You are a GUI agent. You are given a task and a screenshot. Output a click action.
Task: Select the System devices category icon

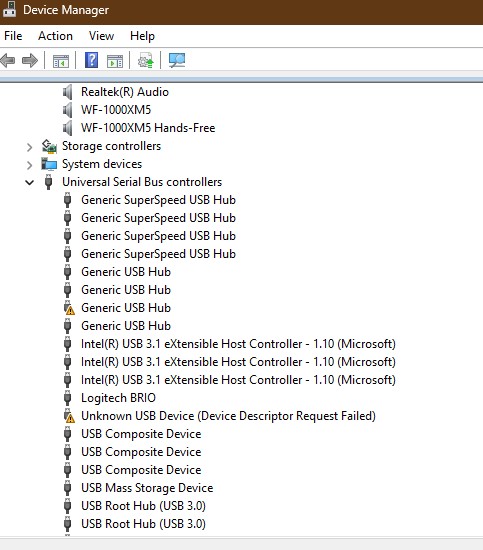click(x=49, y=164)
